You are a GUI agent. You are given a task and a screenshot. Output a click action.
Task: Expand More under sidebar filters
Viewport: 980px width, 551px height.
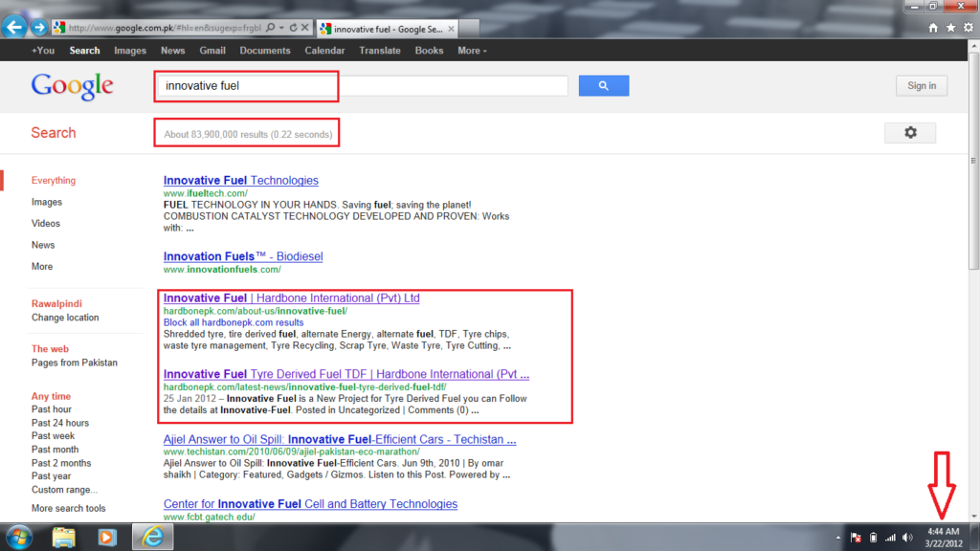(x=42, y=266)
